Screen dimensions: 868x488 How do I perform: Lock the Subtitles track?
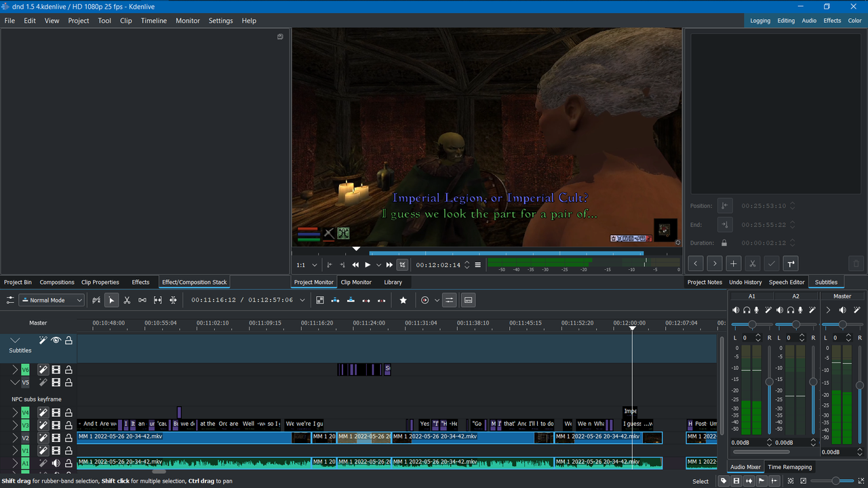[x=68, y=340]
